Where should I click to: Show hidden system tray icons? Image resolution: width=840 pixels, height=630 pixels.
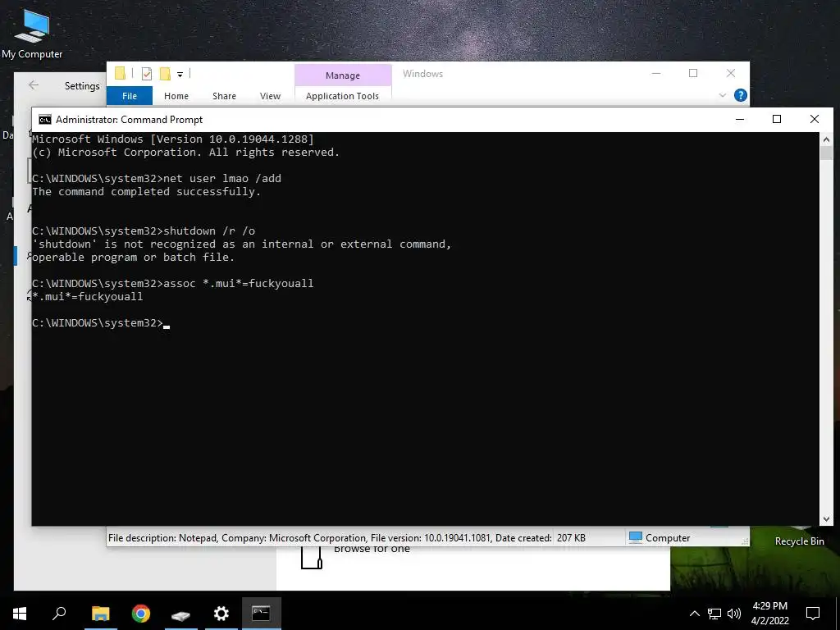point(694,614)
